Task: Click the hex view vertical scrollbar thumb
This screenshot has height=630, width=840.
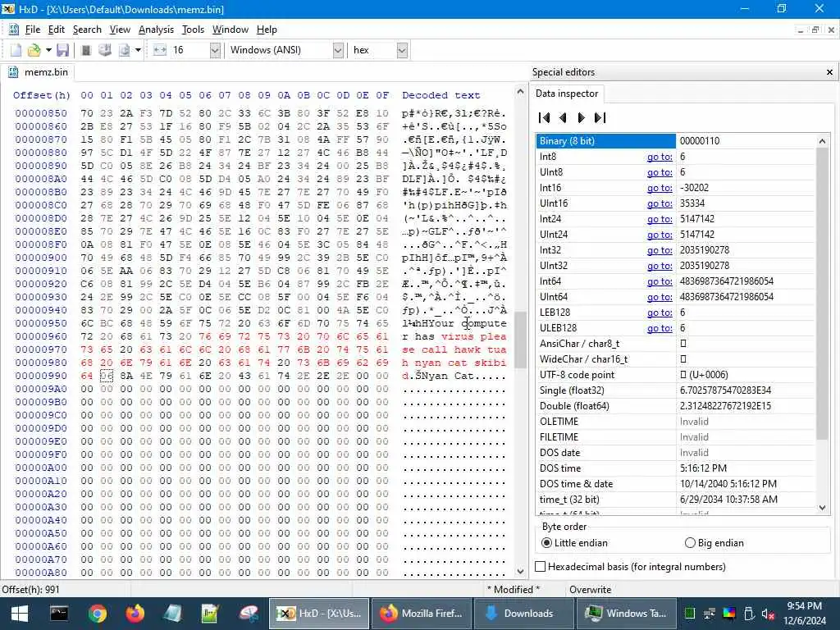Action: [520, 340]
